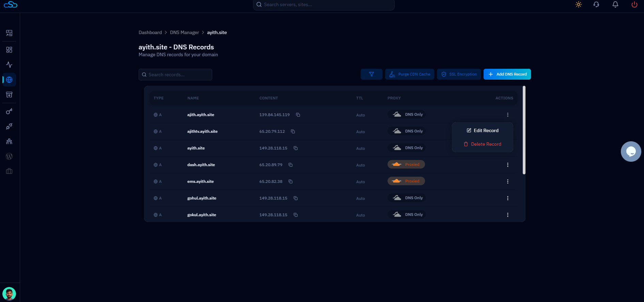Viewport: 644px width, 302px height.
Task: Click ayith.site breadcrumb
Action: point(217,32)
